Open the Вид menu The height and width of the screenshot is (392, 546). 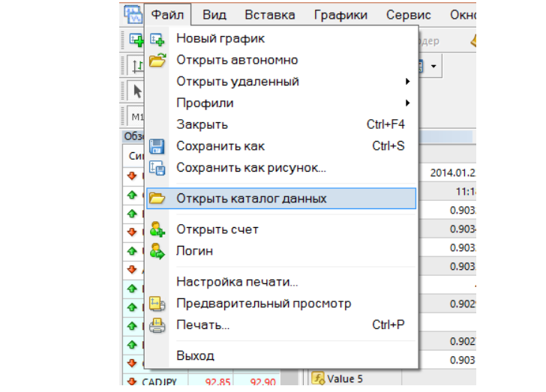214,15
